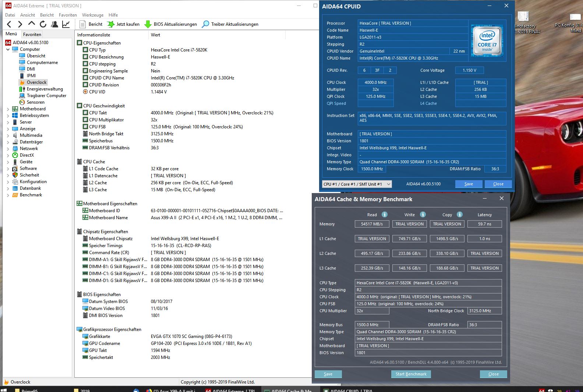Click Save in AIDA64 CPUID window

point(469,184)
